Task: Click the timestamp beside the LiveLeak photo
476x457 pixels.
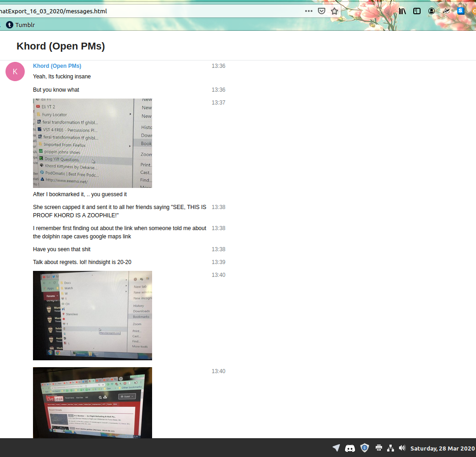Action: [219, 371]
